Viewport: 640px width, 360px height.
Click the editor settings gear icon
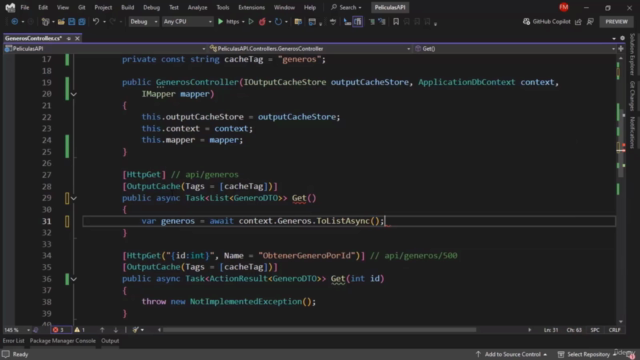[x=622, y=38]
